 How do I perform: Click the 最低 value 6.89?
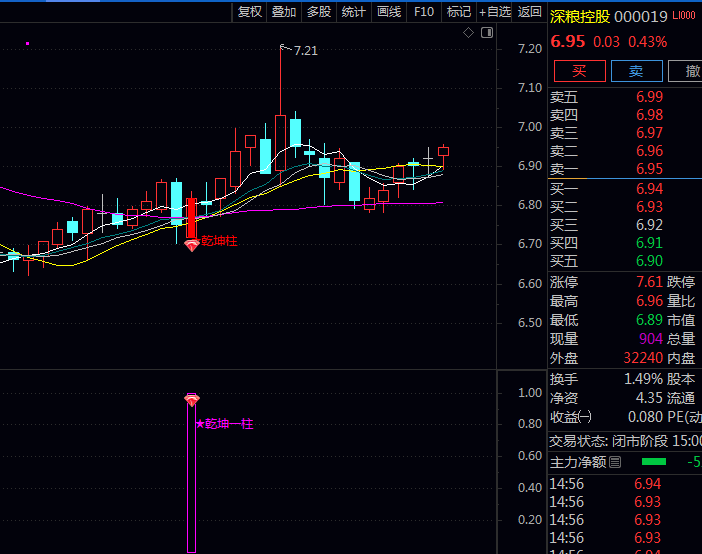click(x=649, y=320)
